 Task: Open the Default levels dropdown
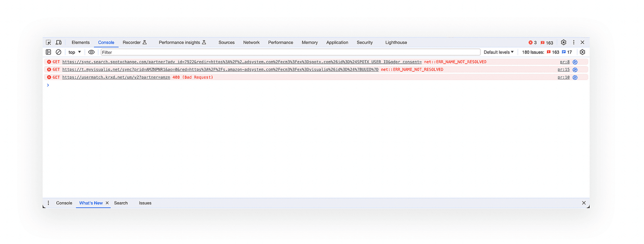tap(499, 52)
